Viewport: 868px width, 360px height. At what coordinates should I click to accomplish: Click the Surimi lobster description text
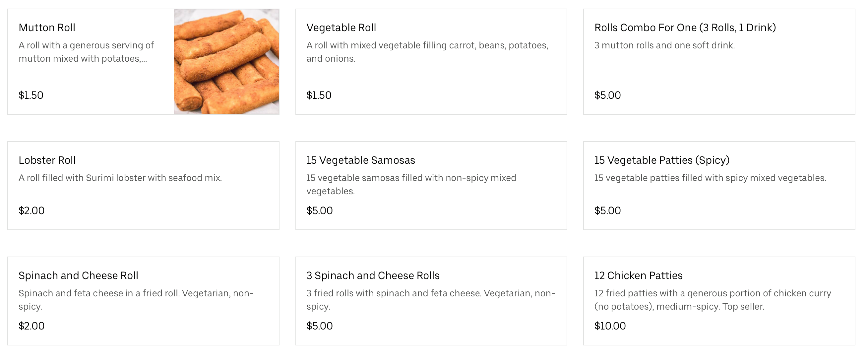(x=120, y=178)
